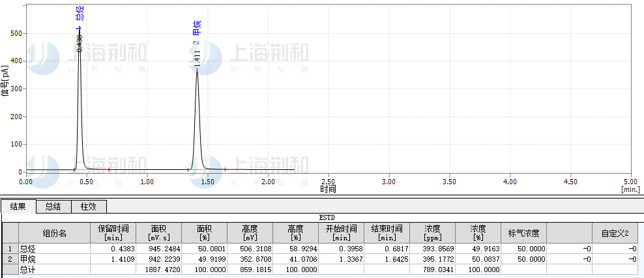Click the 高度 [mV] column header
Viewport: 644px width, 278px height.
250,233
